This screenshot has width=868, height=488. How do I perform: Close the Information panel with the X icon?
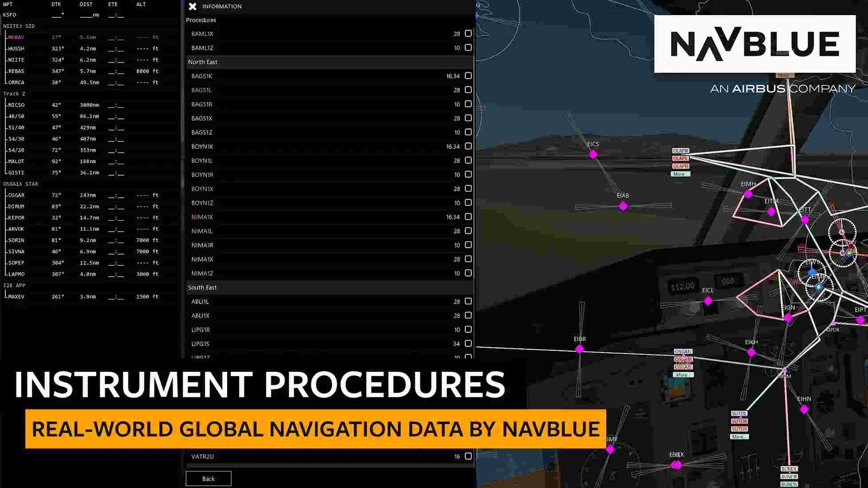click(193, 6)
